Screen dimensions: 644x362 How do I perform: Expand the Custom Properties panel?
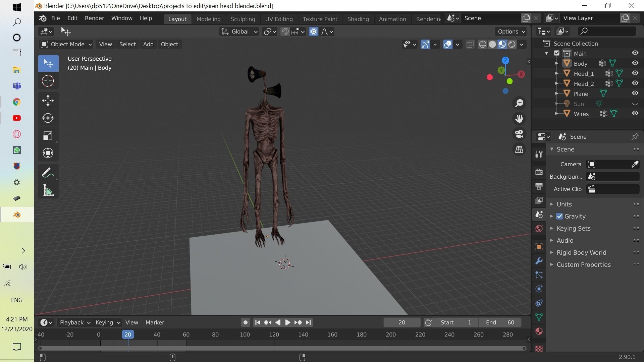pos(583,264)
